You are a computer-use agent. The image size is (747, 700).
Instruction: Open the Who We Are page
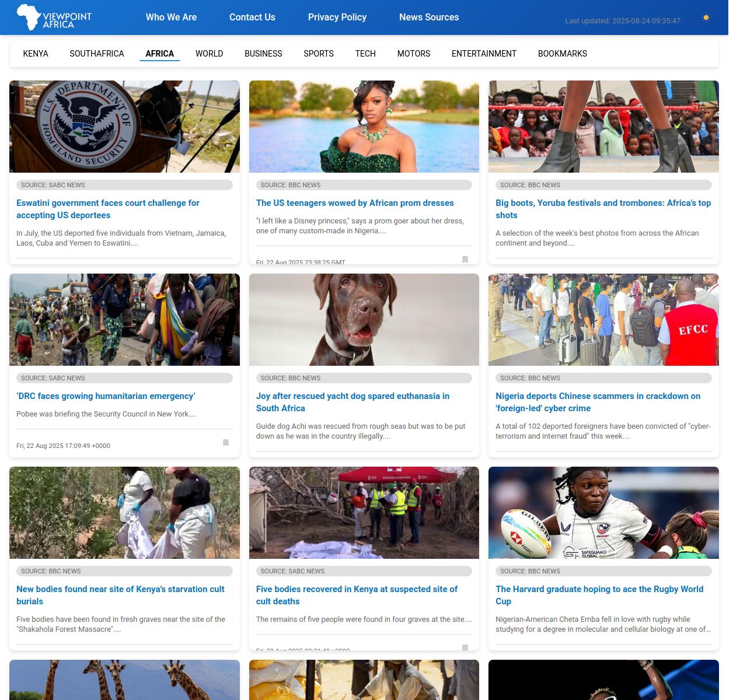click(171, 17)
